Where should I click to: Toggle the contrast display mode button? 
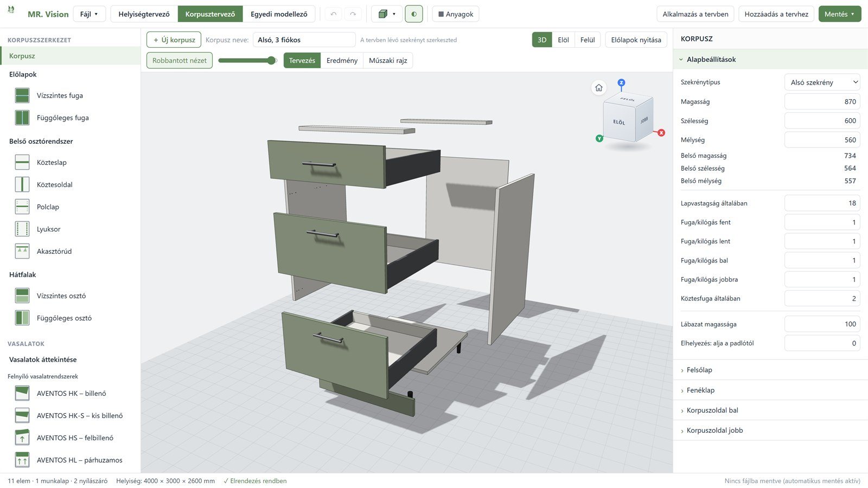414,14
